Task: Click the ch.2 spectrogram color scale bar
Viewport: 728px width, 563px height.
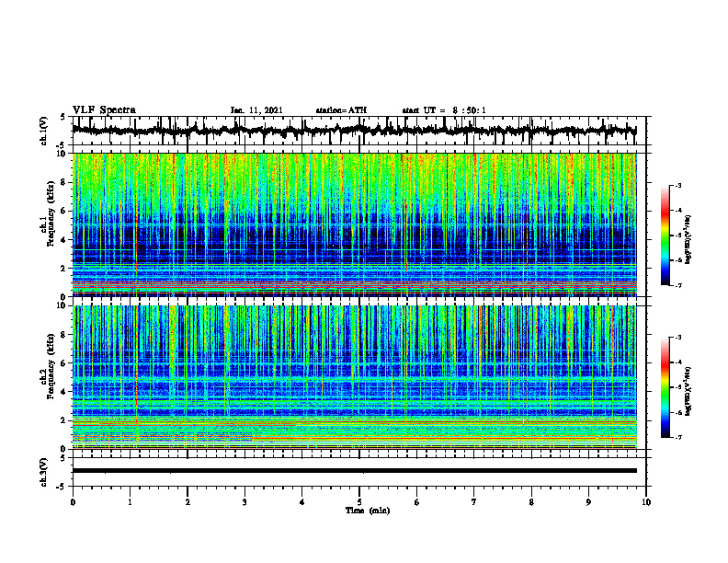Action: click(x=665, y=387)
